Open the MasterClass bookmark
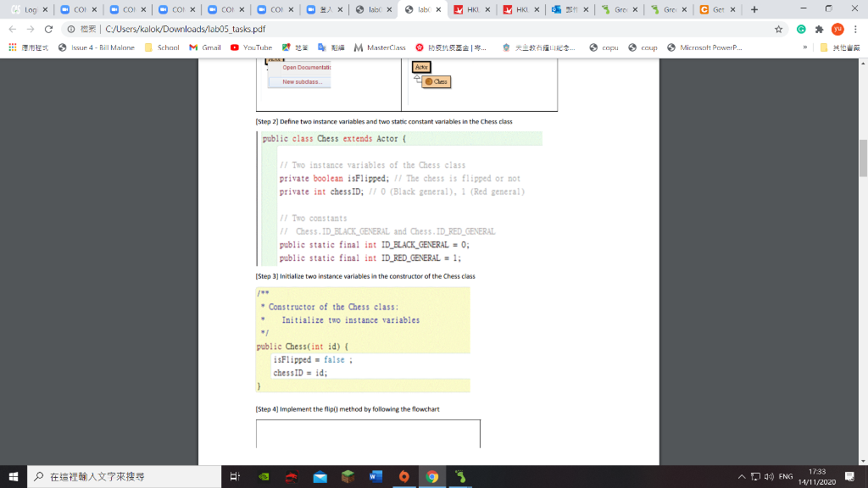The height and width of the screenshot is (488, 868). (x=380, y=47)
